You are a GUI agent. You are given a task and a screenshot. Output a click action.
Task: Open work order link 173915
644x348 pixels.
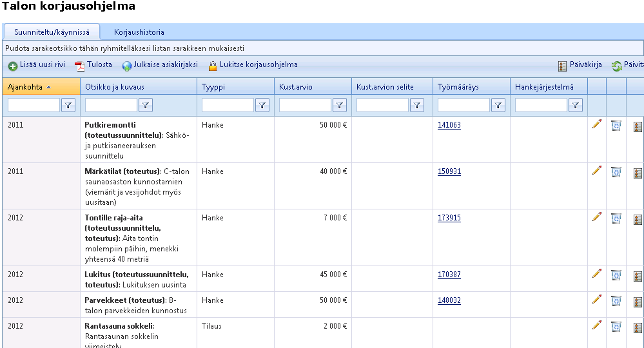click(449, 218)
